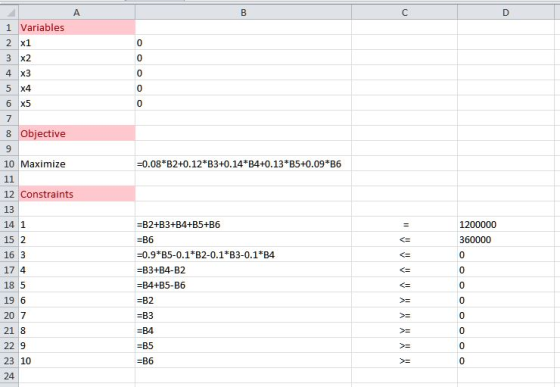This screenshot has width=560, height=387.
Task: Click the =B3+B4-B2 constraint cell
Action: 243,270
